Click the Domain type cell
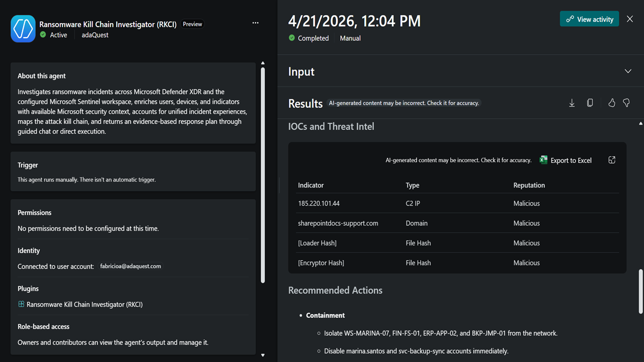Image resolution: width=644 pixels, height=362 pixels. pos(417,223)
